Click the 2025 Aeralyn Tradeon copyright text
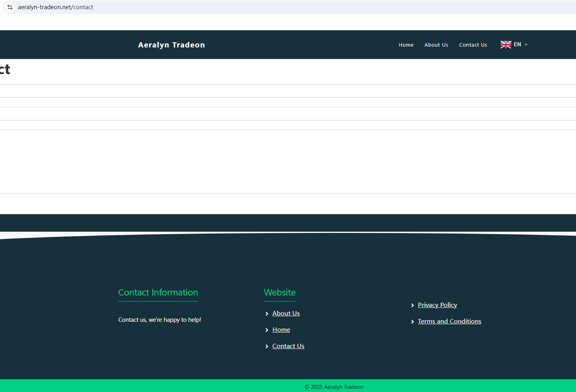Viewport: 576px width, 392px height. (x=334, y=387)
